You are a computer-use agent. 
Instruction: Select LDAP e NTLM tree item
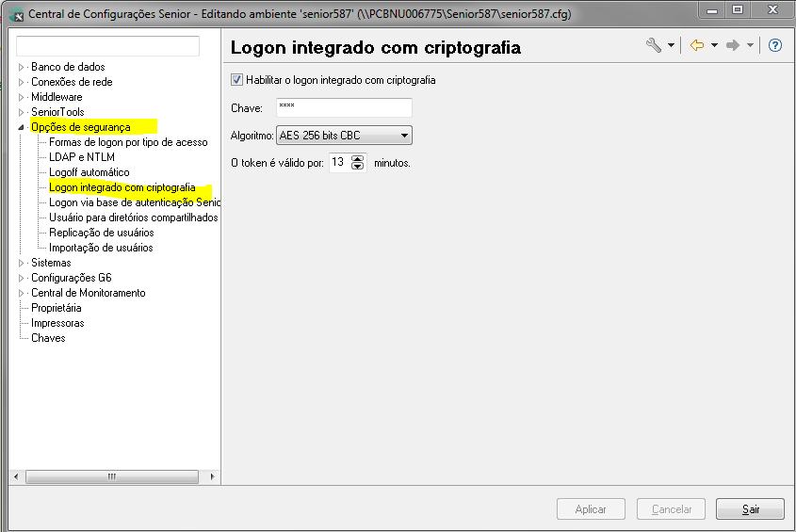pyautogui.click(x=82, y=157)
